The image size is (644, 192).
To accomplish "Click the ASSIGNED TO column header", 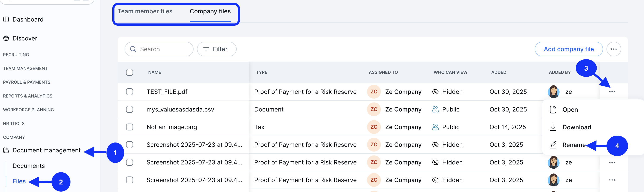I will point(383,72).
